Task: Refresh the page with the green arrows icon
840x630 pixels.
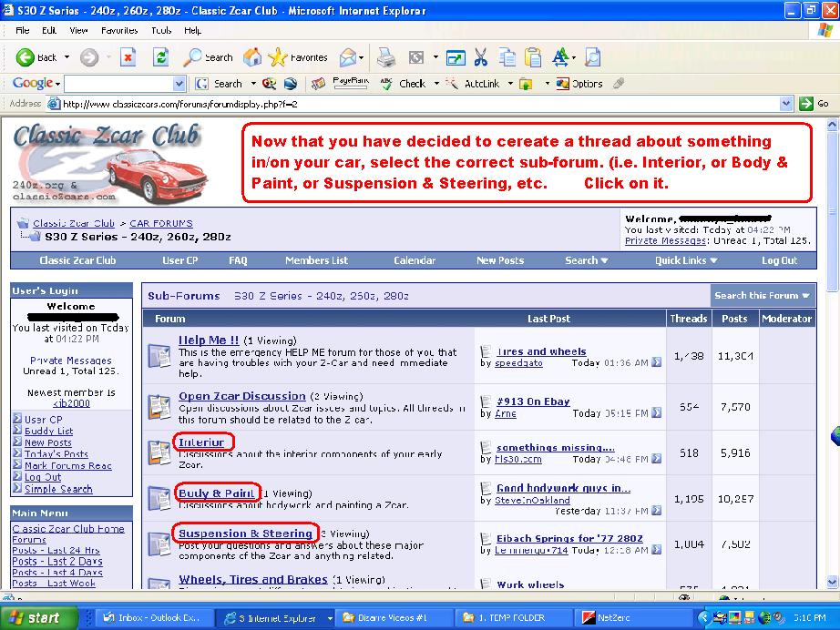Action: [x=160, y=56]
